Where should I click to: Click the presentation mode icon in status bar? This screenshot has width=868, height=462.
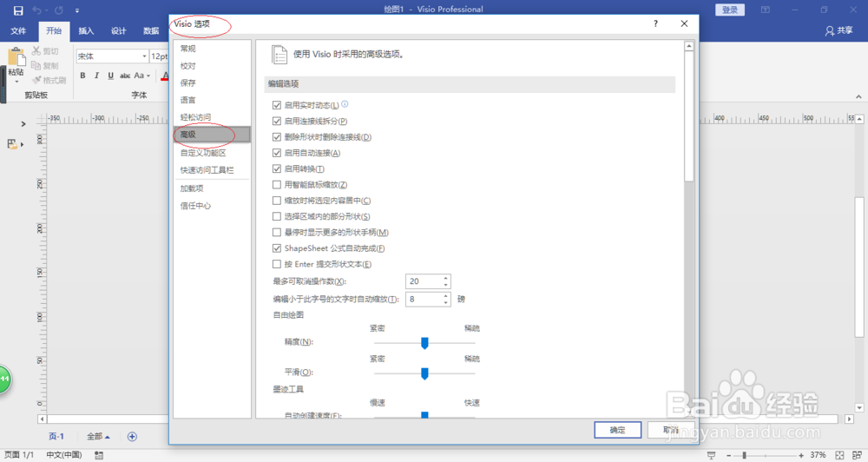pos(712,455)
